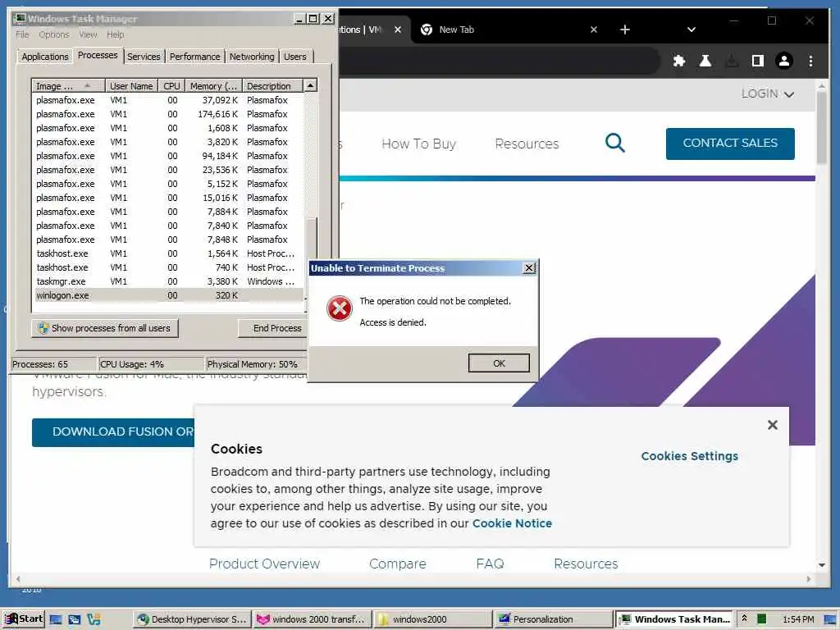Switch to the Services tab
840x630 pixels.
(144, 57)
